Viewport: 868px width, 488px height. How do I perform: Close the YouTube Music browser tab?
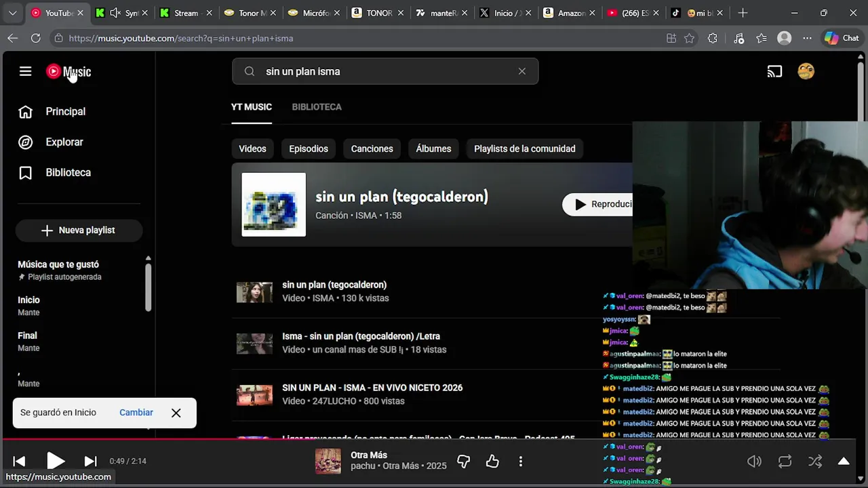(x=80, y=13)
